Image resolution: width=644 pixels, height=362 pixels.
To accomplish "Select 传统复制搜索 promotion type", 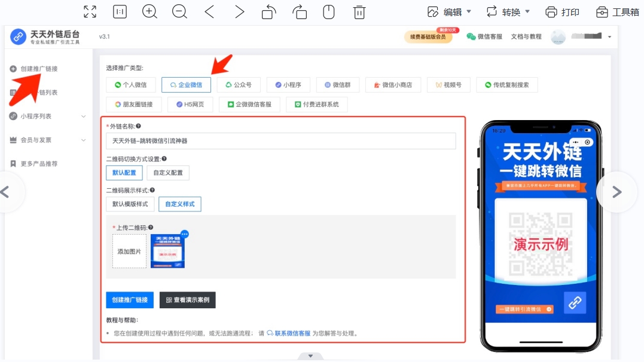I will click(x=507, y=85).
